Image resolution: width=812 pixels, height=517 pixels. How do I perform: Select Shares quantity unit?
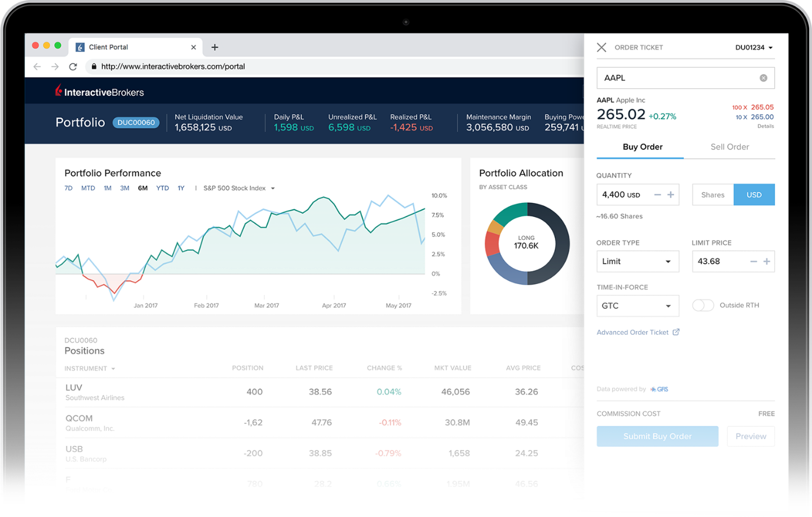(713, 195)
